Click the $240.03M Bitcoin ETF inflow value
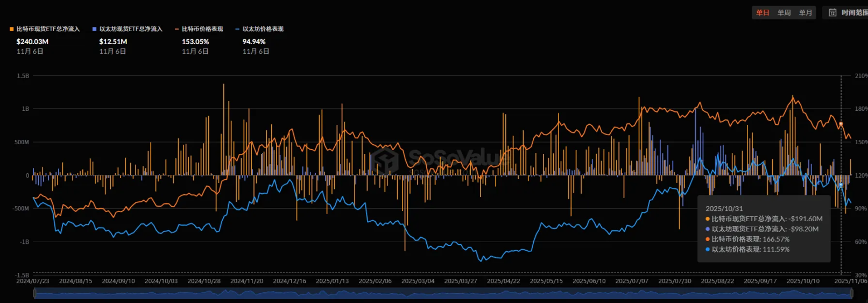The image size is (868, 303). (32, 41)
